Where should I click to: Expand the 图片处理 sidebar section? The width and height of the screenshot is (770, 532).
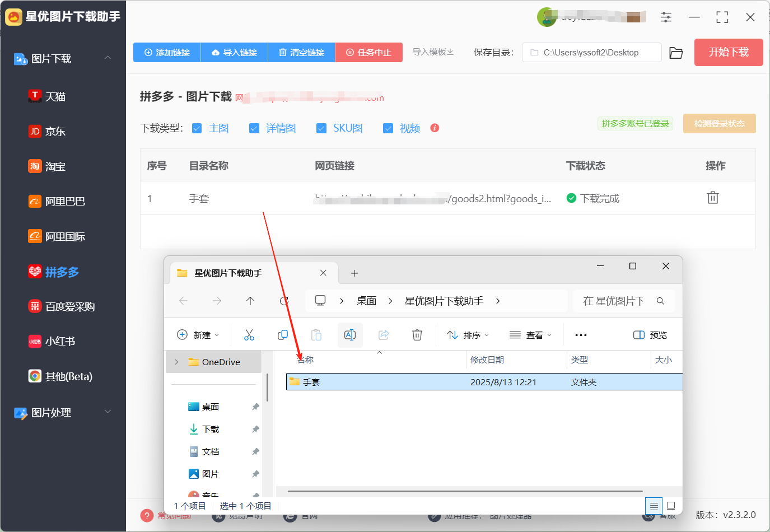click(108, 412)
